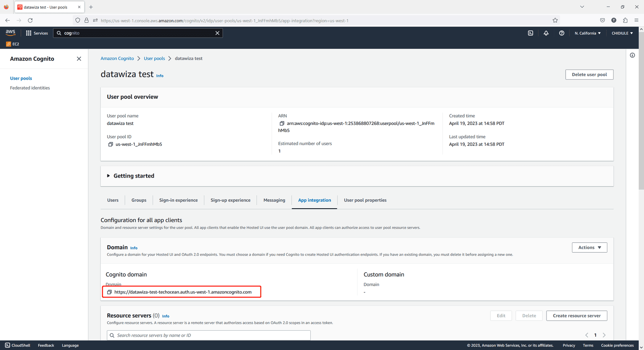
Task: Open the Terms footer link
Action: (x=588, y=345)
